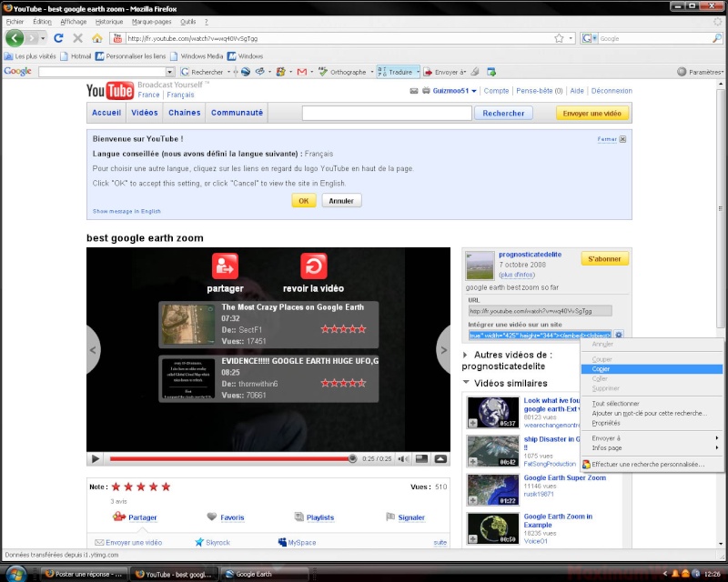Click the video URL text field
Screen dimensions: 728x582
(x=540, y=311)
